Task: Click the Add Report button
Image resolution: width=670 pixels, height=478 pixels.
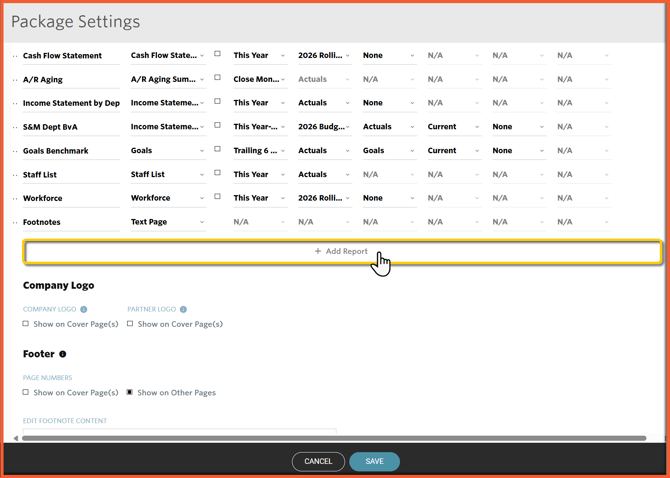Action: point(342,252)
